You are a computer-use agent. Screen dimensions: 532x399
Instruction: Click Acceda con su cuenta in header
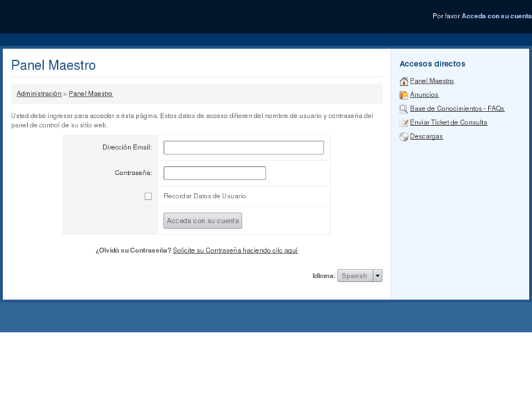point(496,16)
